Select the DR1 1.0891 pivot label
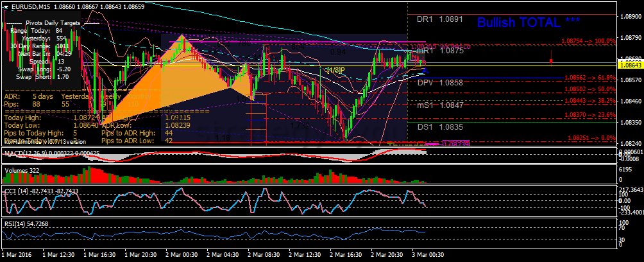The width and height of the screenshot is (644, 262). 440,19
